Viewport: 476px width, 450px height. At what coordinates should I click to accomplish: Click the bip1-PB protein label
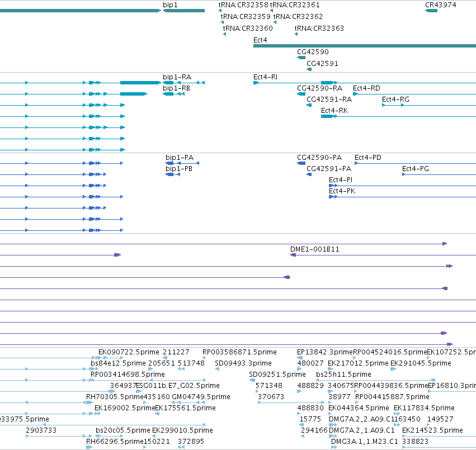click(179, 169)
